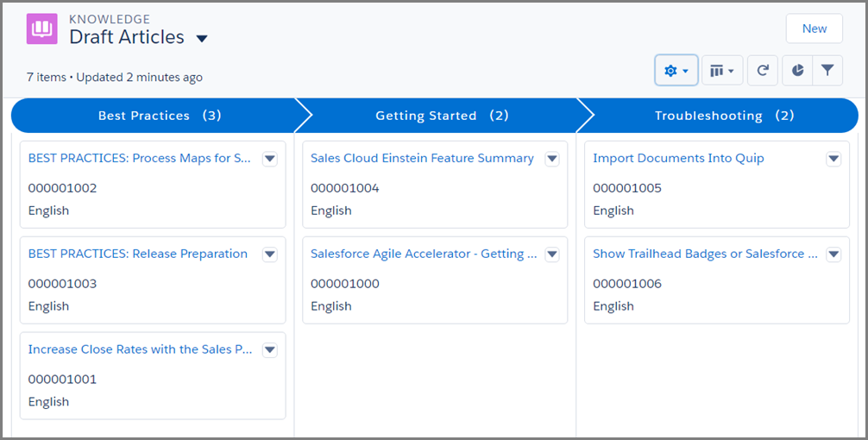Select the Troubleshooting column header
This screenshot has height=440, width=868.
(724, 116)
